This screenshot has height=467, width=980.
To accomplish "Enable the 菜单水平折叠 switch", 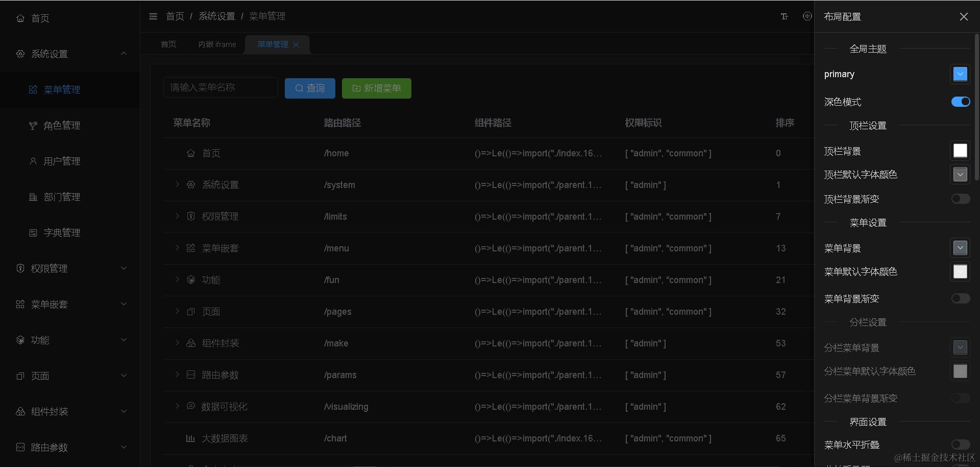I will [961, 445].
